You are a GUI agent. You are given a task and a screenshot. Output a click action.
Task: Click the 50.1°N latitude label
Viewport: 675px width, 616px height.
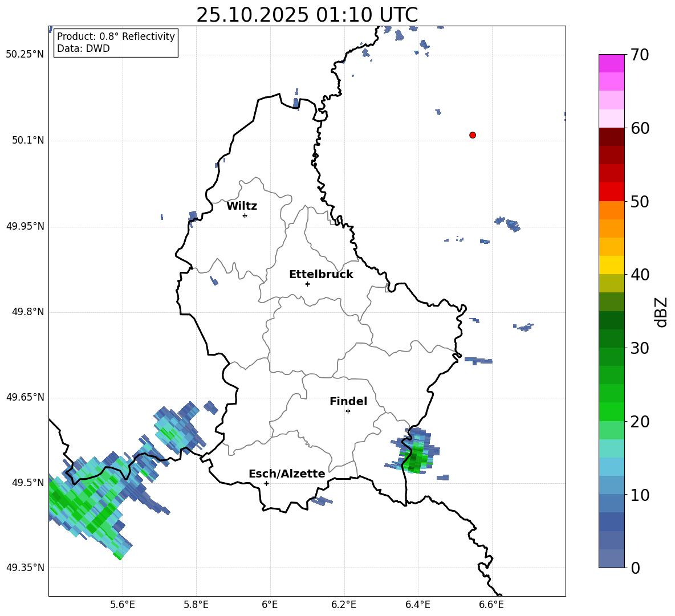[28, 140]
